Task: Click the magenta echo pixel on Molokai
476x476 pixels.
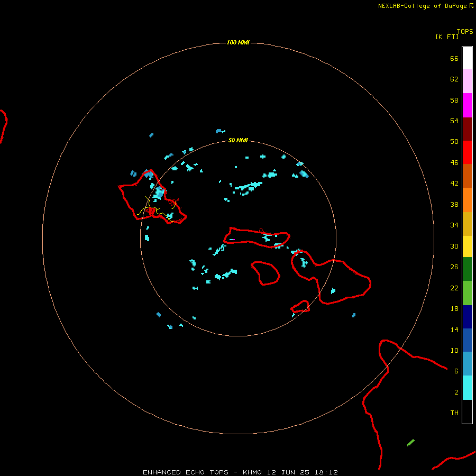Action: 233,240
